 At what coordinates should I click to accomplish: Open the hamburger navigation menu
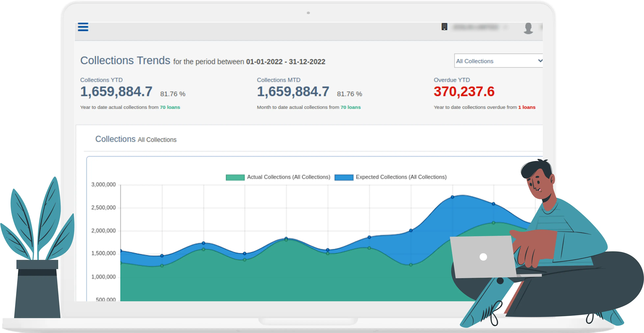point(83,27)
